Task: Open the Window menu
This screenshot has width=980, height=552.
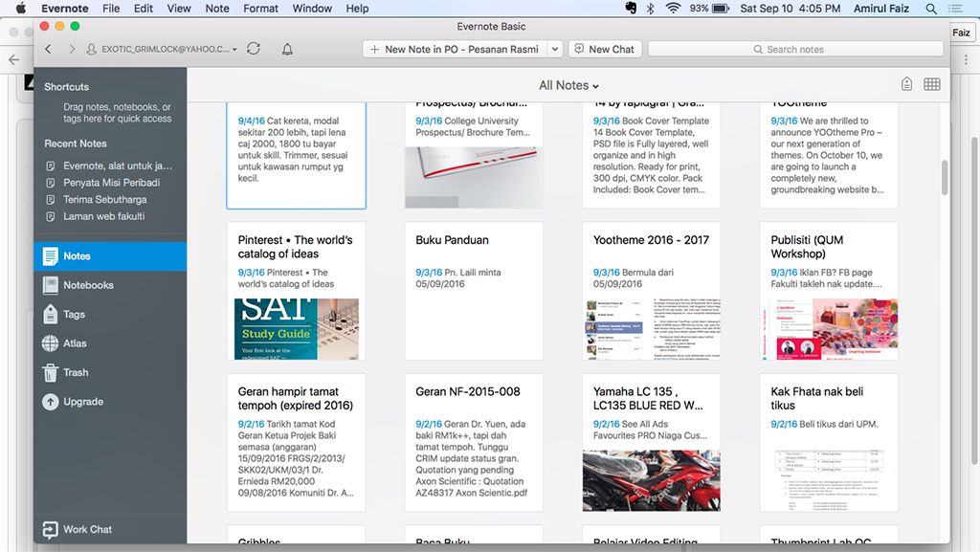Action: [312, 9]
